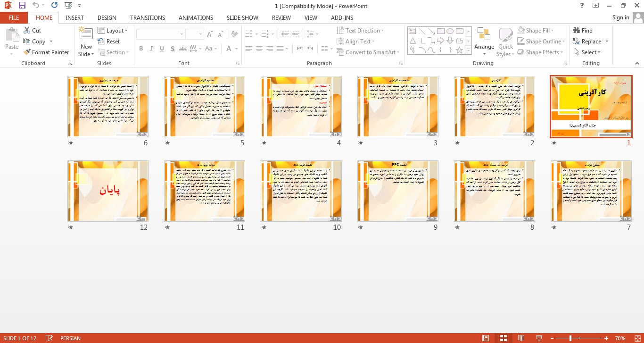Open the TRANSITIONS ribbon tab
The height and width of the screenshot is (343, 644).
coord(148,18)
